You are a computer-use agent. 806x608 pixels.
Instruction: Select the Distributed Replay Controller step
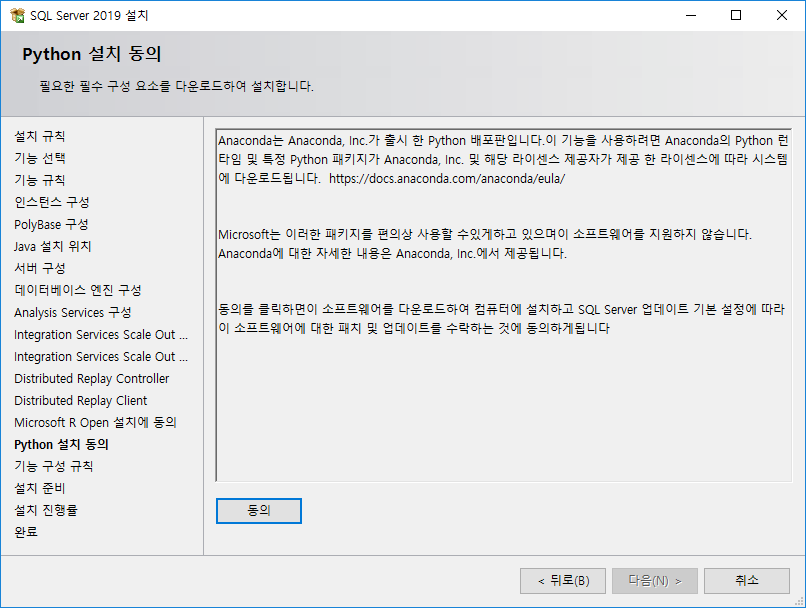[x=91, y=379]
